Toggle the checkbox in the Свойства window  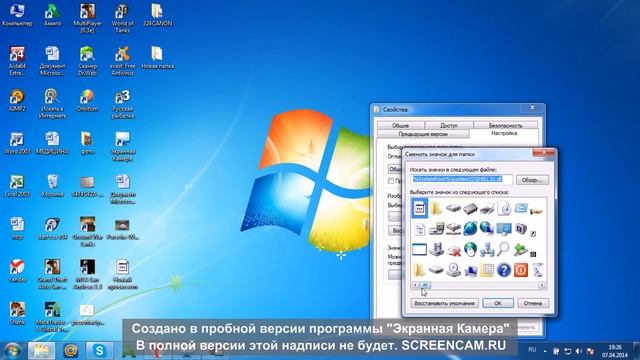click(391, 180)
